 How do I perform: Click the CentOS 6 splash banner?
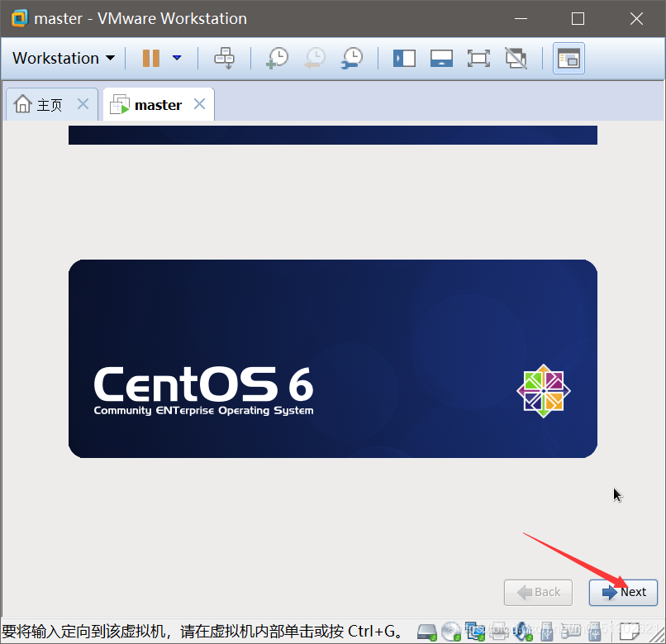pyautogui.click(x=332, y=359)
